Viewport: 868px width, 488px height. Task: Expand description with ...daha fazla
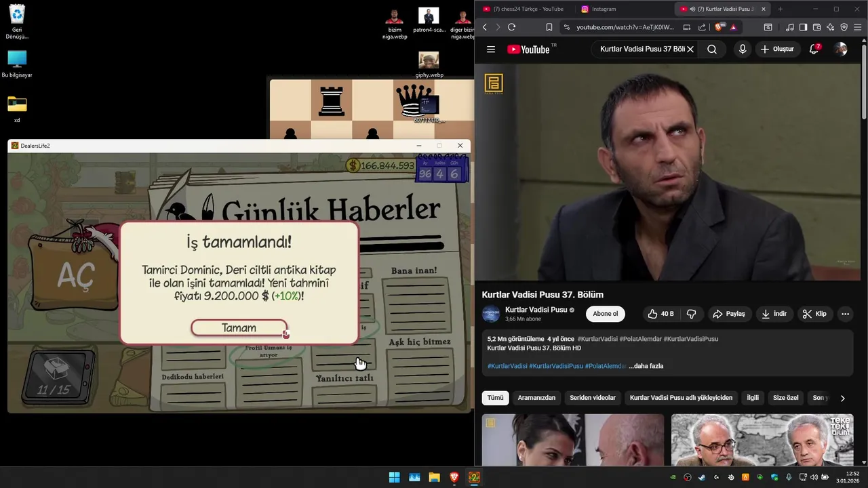(646, 366)
